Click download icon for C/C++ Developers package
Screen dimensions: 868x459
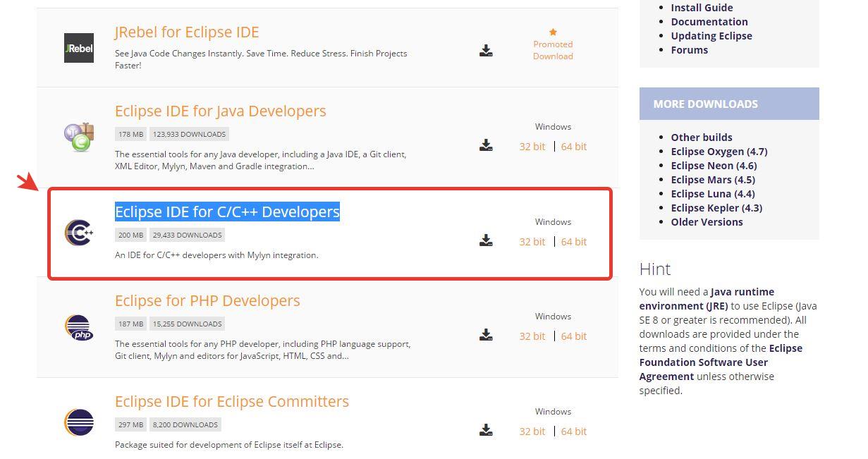[486, 240]
